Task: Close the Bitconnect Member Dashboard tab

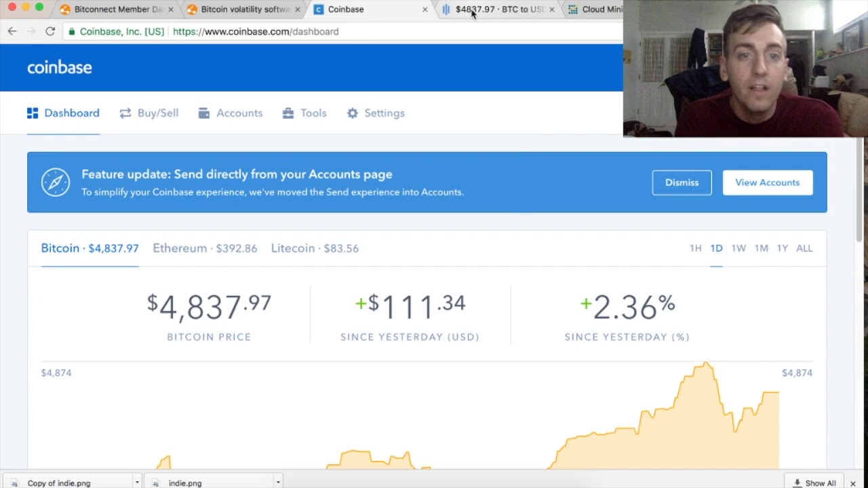Action: click(170, 9)
